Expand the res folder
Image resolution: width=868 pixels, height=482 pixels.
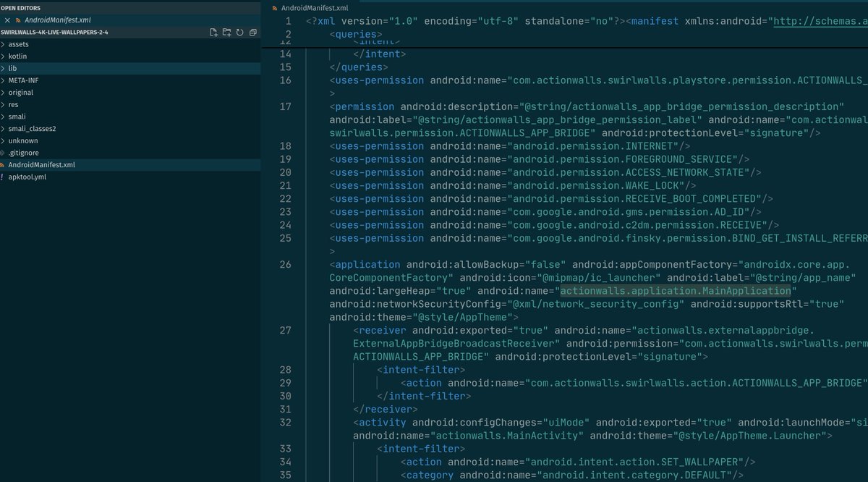pos(130,105)
